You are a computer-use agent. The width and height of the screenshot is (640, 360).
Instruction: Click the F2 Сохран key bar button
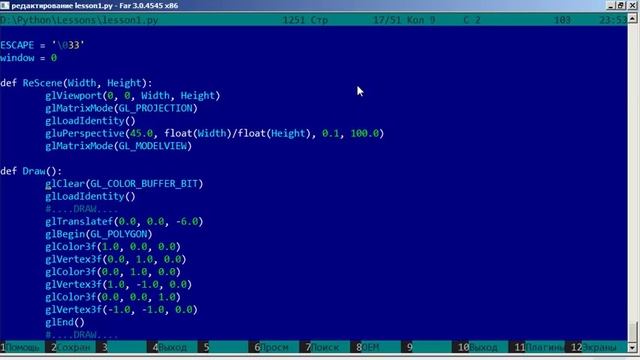(70, 347)
